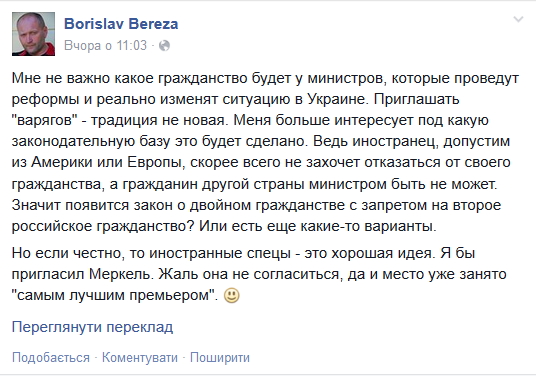Screen dimensions: 536x376
Task: Click the quoted phrase "самым лучшим премьером"
Action: coord(113,295)
